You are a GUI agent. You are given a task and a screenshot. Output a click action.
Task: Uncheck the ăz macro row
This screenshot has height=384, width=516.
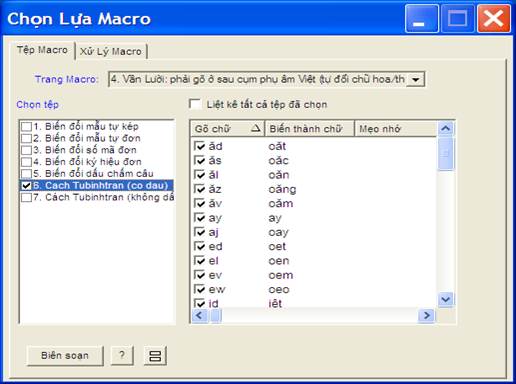[x=199, y=189]
